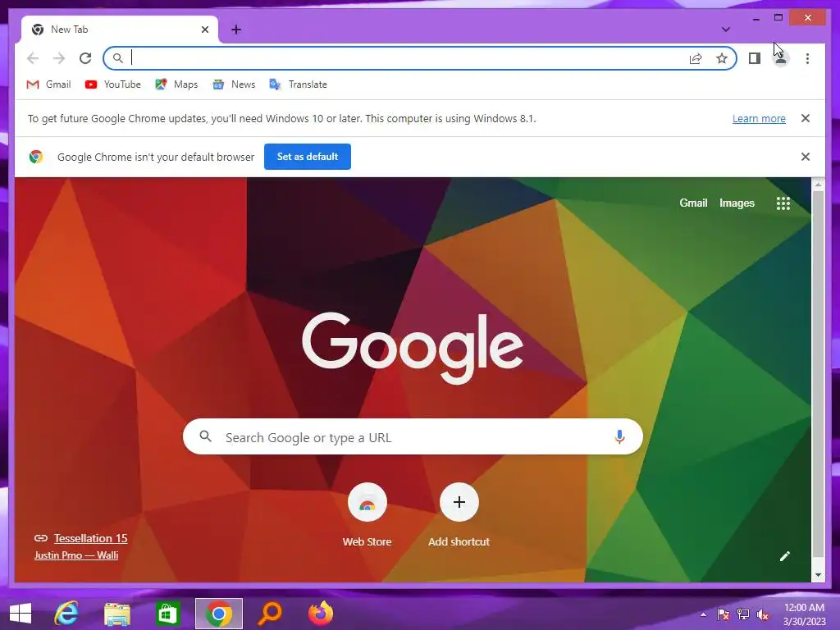Open the Chrome profile avatar

[x=781, y=58]
